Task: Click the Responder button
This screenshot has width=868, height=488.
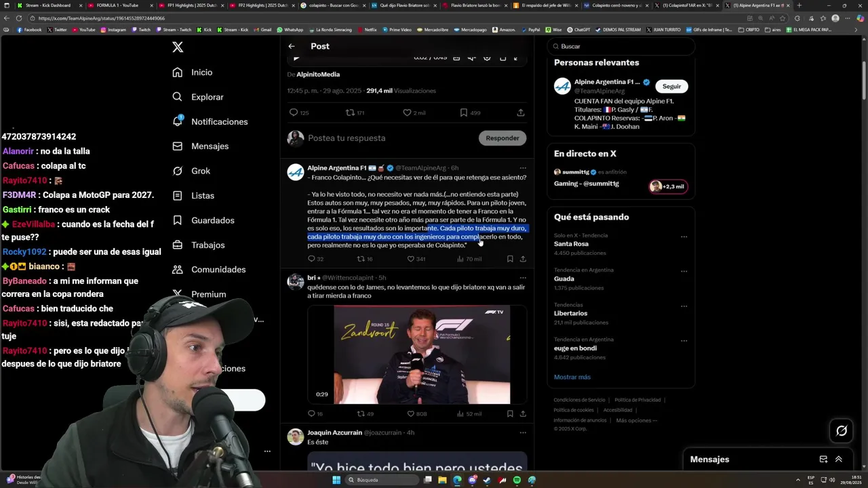Action: coord(502,138)
